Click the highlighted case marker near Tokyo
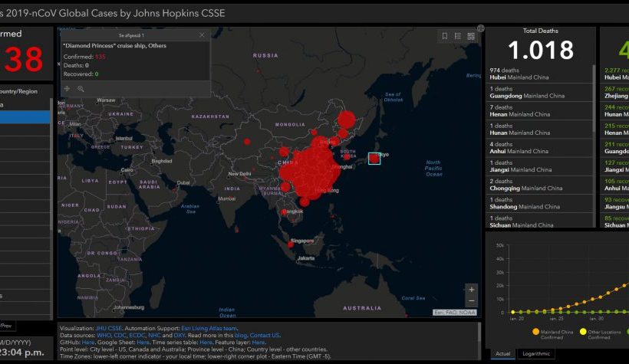629x364 pixels. tap(374, 159)
